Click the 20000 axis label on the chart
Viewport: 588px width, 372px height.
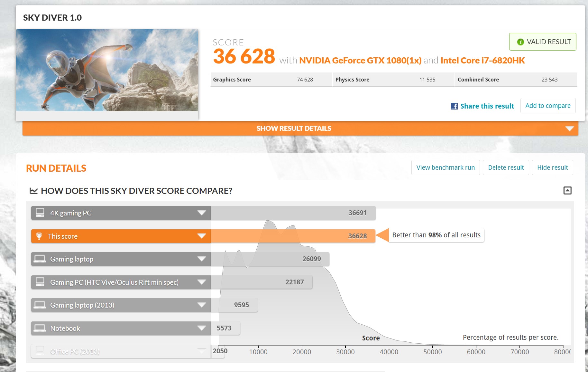click(302, 352)
